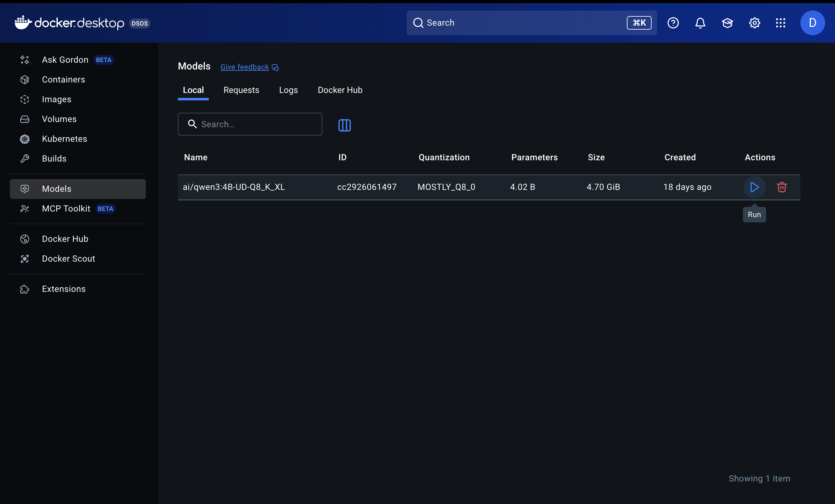
Task: Open Ask Gordon in the sidebar
Action: pos(65,60)
